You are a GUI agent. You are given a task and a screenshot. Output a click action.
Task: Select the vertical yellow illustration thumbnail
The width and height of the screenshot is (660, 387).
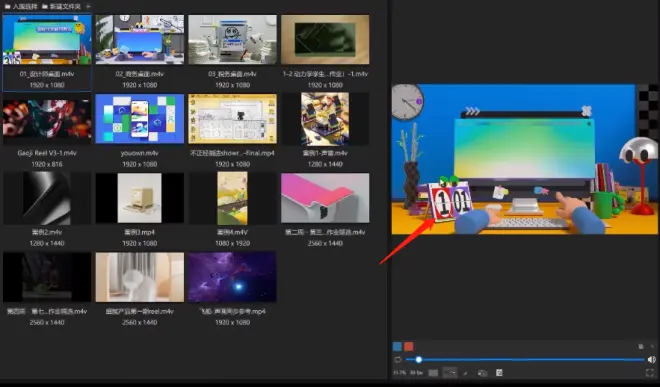pos(232,198)
